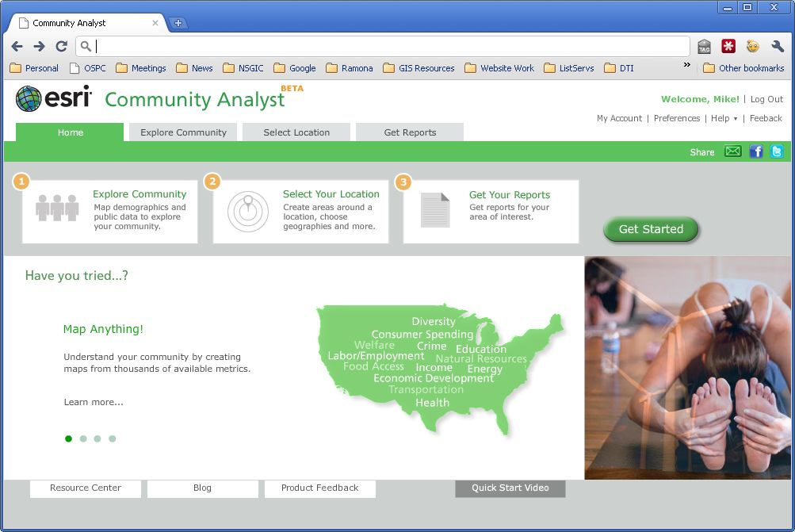The height and width of the screenshot is (532, 795).
Task: Focus the browser address bar
Action: (383, 47)
